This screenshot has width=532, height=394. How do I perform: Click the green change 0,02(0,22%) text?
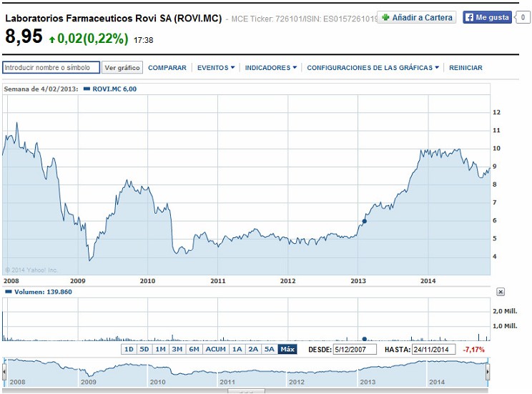point(93,39)
